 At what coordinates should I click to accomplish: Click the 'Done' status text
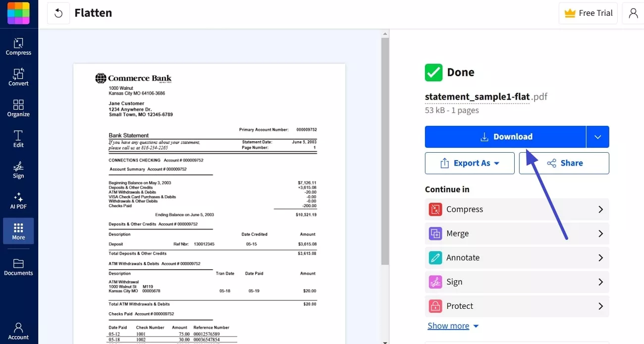point(461,72)
